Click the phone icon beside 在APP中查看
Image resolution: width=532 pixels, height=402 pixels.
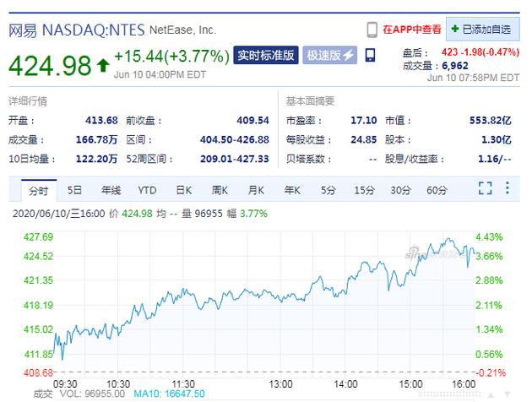[x=372, y=30]
